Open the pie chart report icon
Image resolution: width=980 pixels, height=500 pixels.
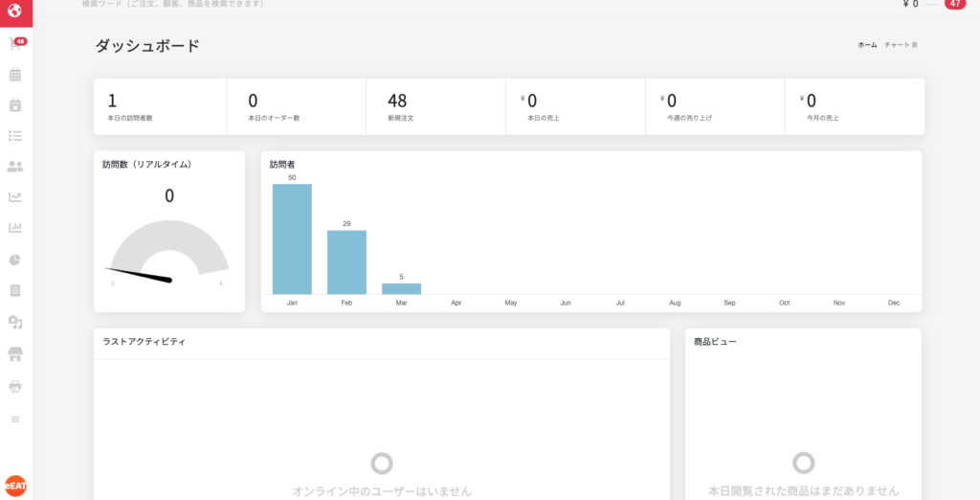coord(15,260)
